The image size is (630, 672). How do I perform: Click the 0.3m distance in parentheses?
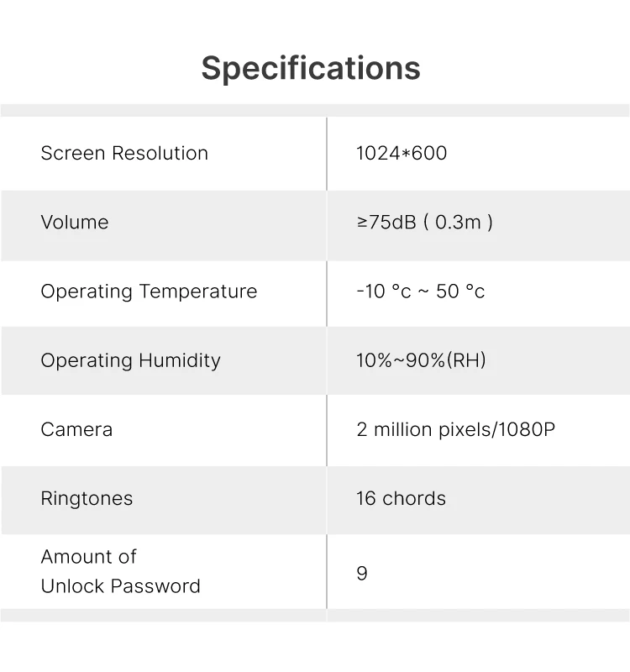(458, 222)
